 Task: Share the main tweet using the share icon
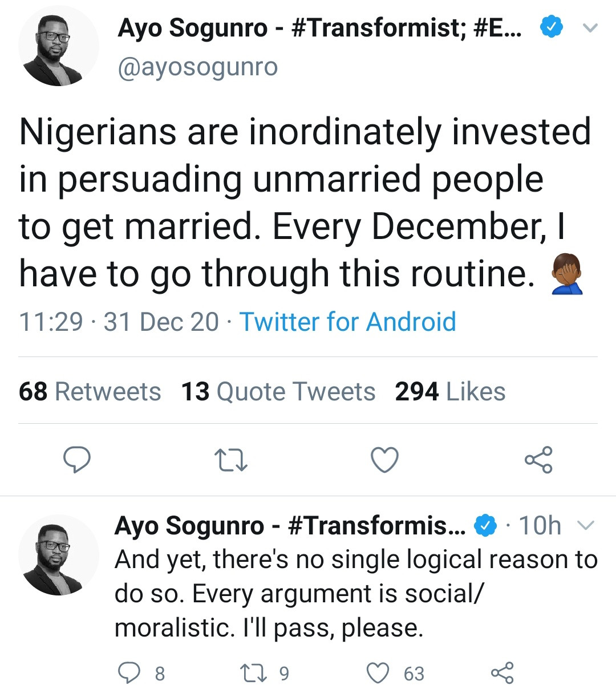538,460
